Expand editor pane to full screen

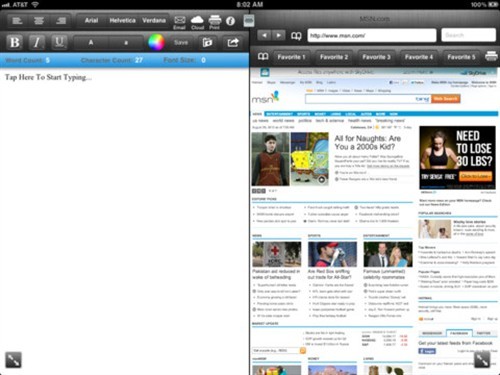pos(13,360)
